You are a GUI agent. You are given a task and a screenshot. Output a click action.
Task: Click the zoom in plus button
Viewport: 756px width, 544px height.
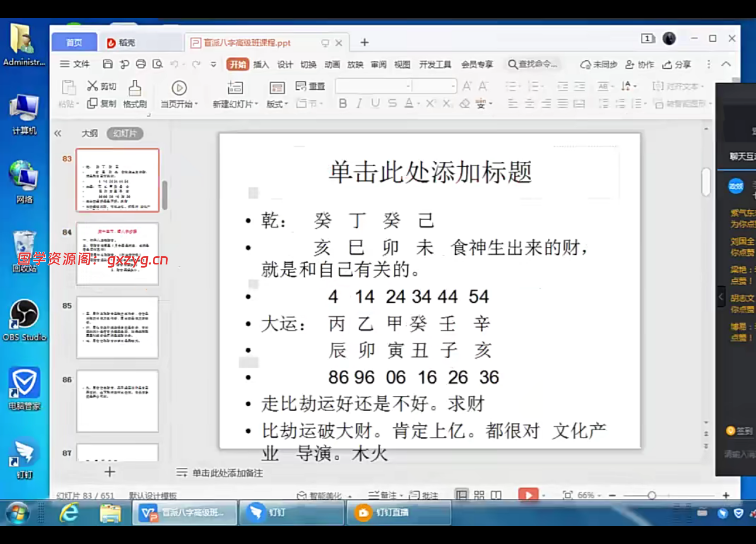726,495
